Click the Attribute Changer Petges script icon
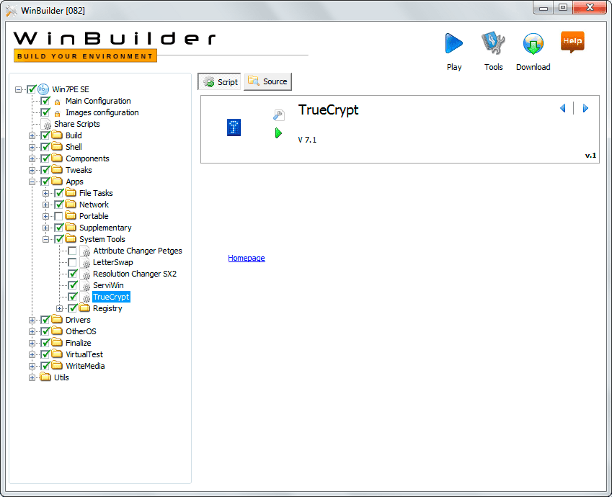Viewport: 612px width, 497px height. (85, 251)
